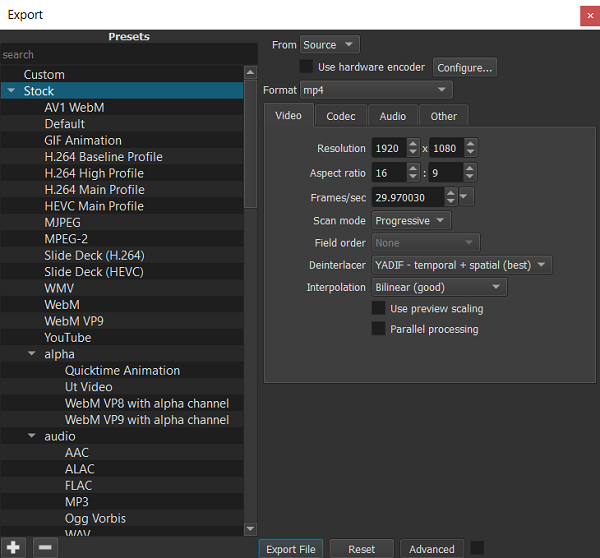Toggle Use preview scaling checkbox
This screenshot has height=558, width=600.
pos(379,309)
